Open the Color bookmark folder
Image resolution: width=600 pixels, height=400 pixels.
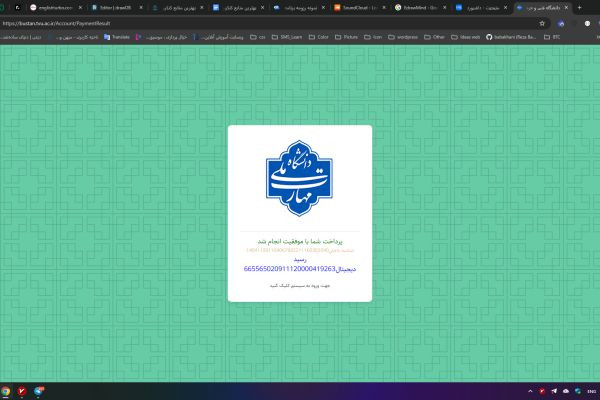tap(320, 38)
